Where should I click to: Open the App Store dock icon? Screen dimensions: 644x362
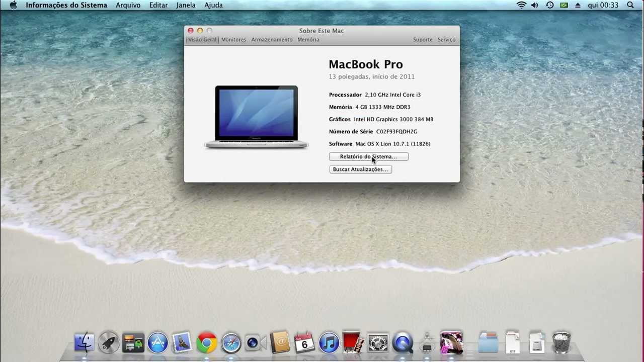click(157, 343)
